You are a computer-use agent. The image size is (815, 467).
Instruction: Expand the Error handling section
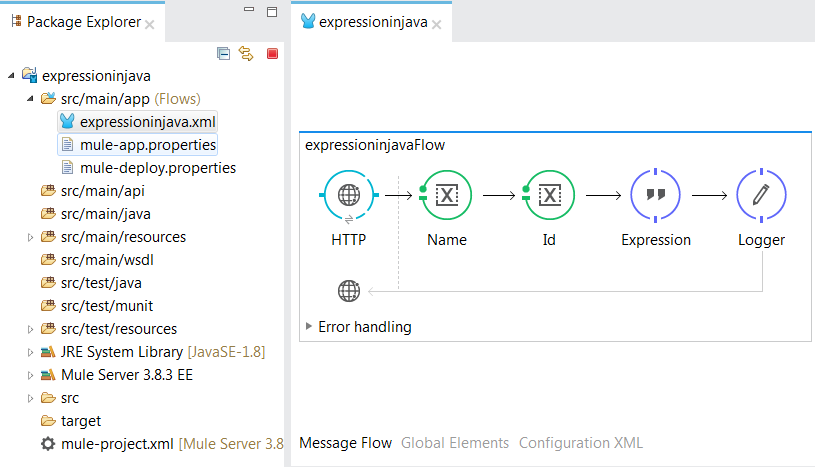pos(308,326)
